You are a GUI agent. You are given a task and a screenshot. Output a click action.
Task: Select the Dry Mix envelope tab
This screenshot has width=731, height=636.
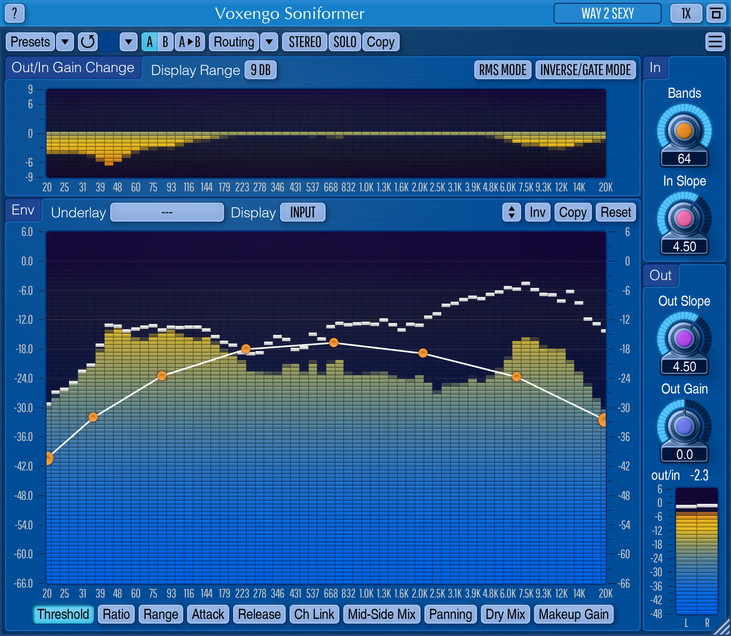coord(505,614)
